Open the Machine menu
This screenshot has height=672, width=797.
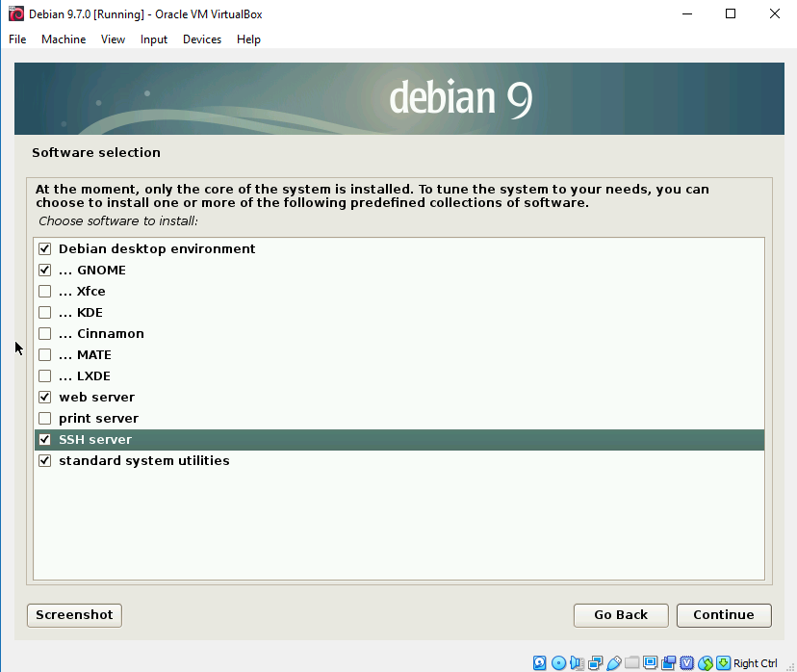pyautogui.click(x=64, y=39)
